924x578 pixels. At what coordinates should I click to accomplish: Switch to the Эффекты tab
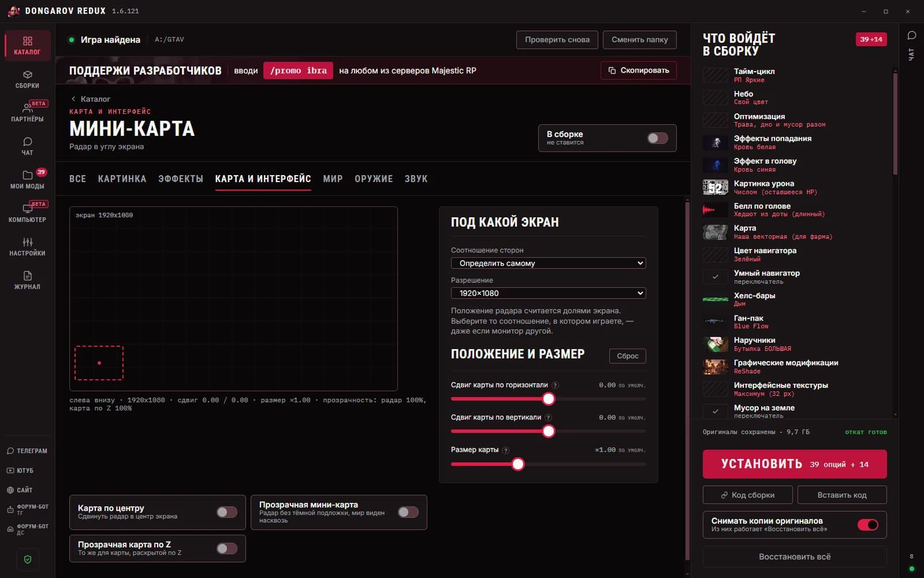pos(181,179)
